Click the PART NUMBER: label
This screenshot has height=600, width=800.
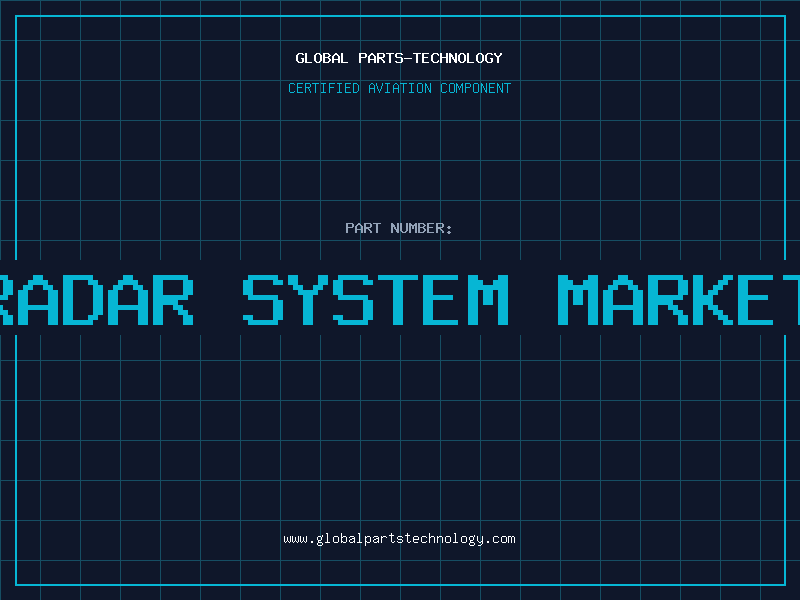pos(399,228)
